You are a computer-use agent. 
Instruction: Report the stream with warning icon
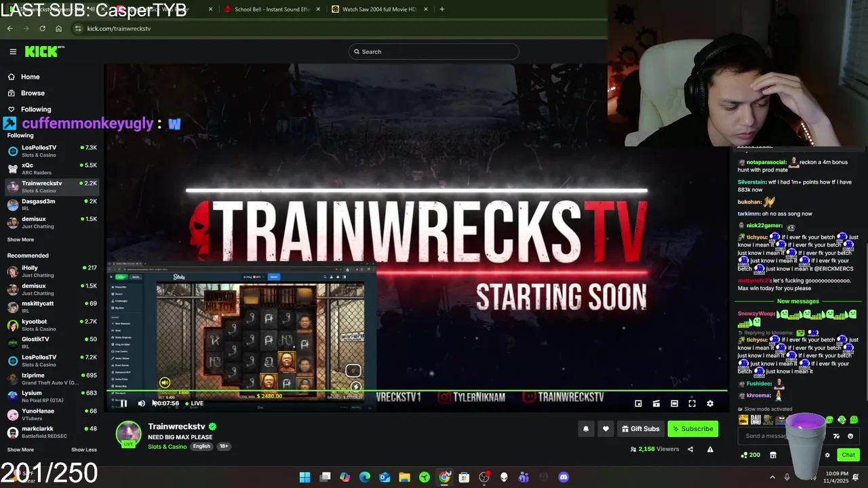click(710, 449)
